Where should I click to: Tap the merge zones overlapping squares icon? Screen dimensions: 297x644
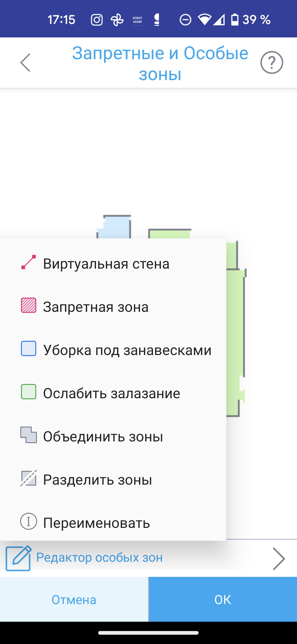pos(29,435)
